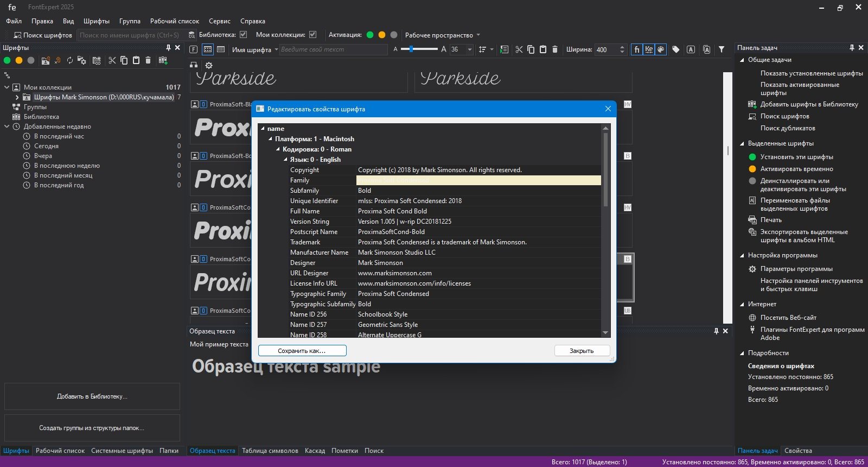Switch to the Рабочий список tab
Screen dimensions: 868x467
point(60,451)
